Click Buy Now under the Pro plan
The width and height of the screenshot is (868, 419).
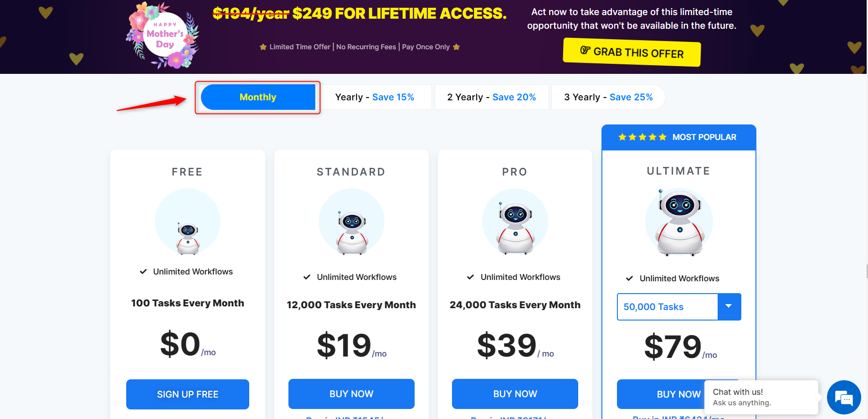pos(515,394)
